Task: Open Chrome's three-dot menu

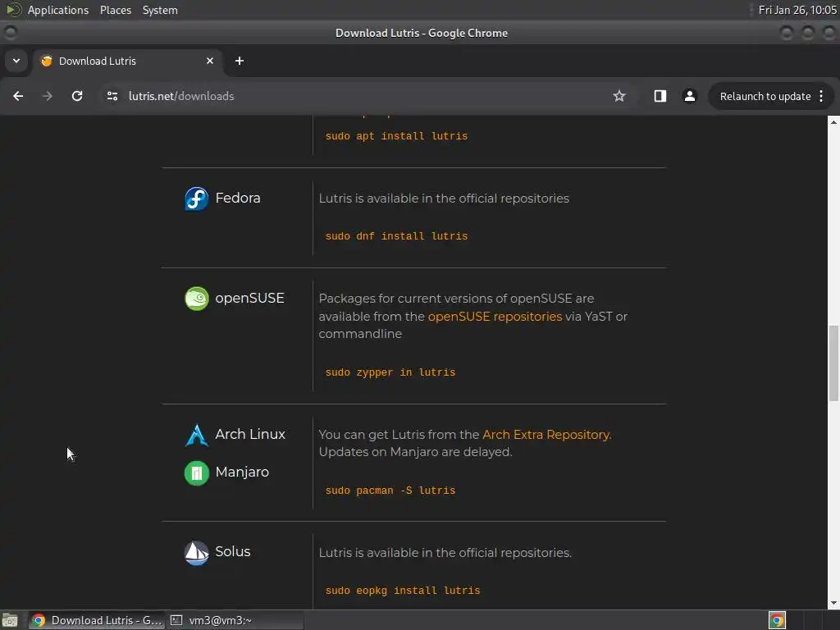Action: (821, 96)
